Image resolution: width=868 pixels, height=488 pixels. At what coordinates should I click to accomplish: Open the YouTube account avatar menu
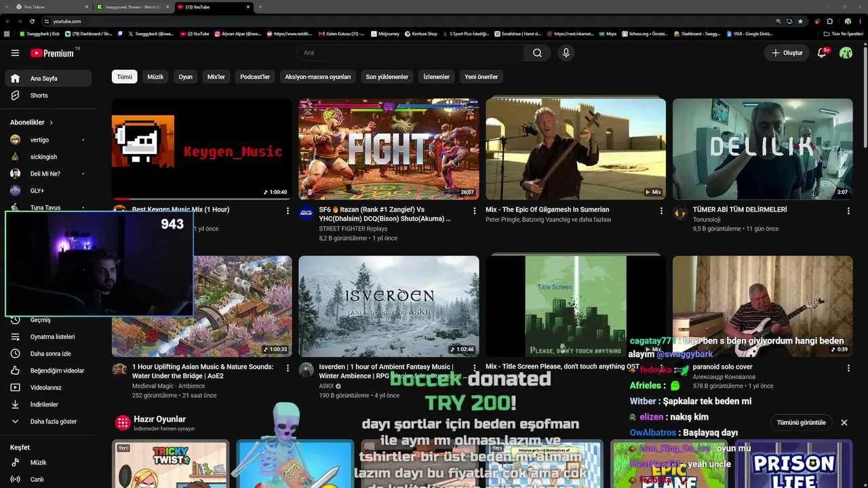(x=846, y=53)
